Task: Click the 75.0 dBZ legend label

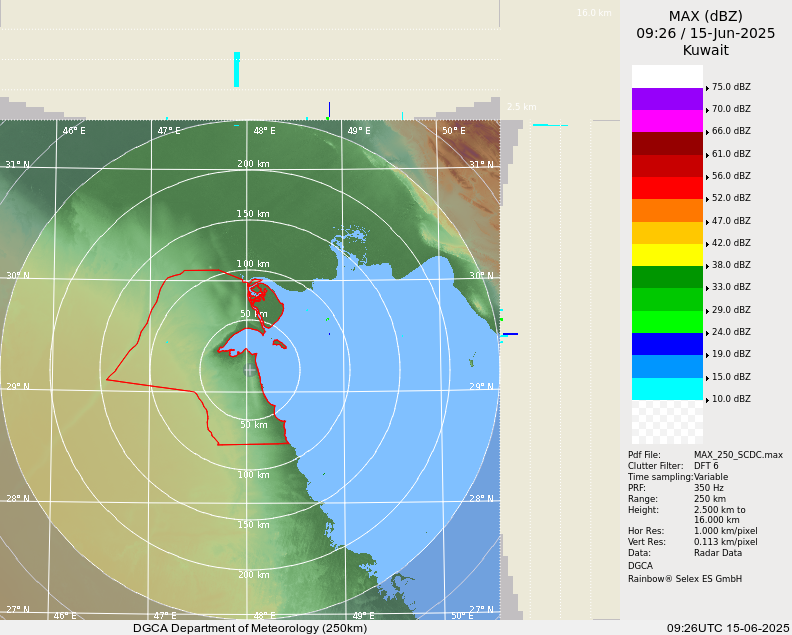Action: (x=731, y=87)
